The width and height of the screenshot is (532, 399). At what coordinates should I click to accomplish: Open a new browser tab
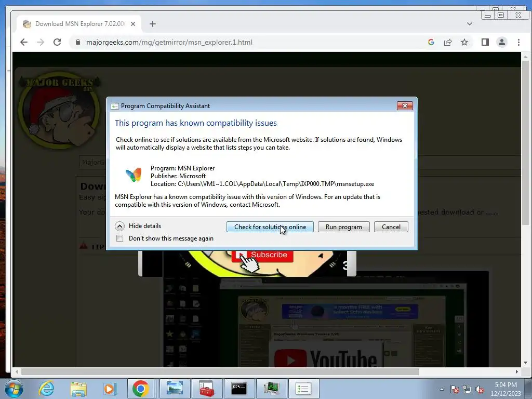pyautogui.click(x=153, y=24)
